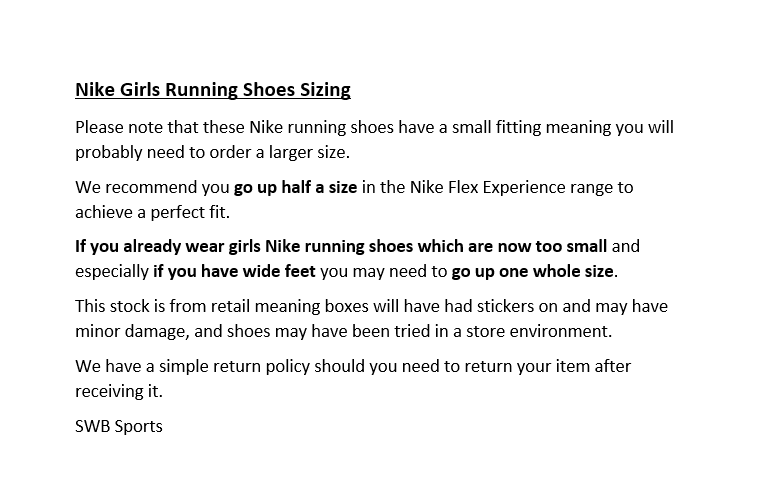Viewport: 760px width, 495px height.
Task: Click the 'SWB Sports' signature line
Action: click(119, 426)
